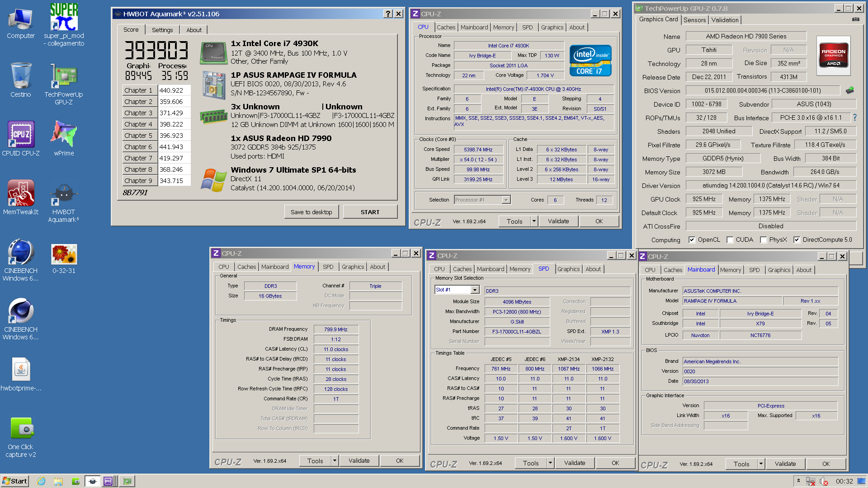The image size is (868, 488).
Task: Click DRAM Frequency value 799.9 MHz
Action: click(335, 329)
